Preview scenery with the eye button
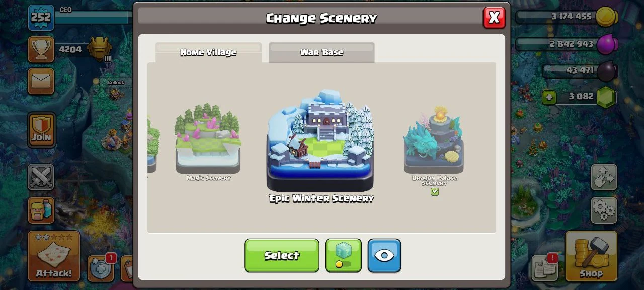 [384, 256]
